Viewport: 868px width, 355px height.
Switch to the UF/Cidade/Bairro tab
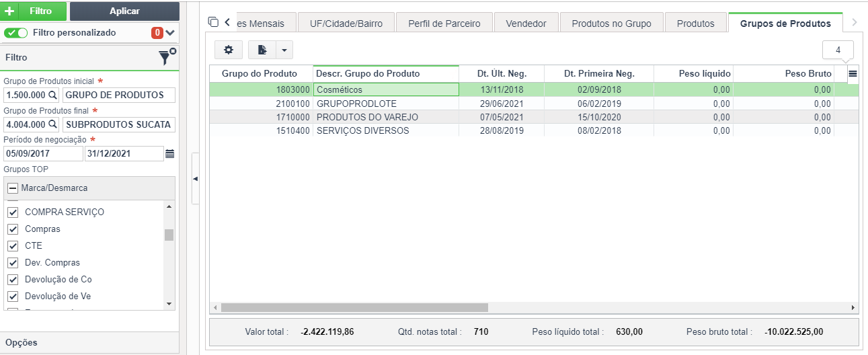[x=346, y=24]
